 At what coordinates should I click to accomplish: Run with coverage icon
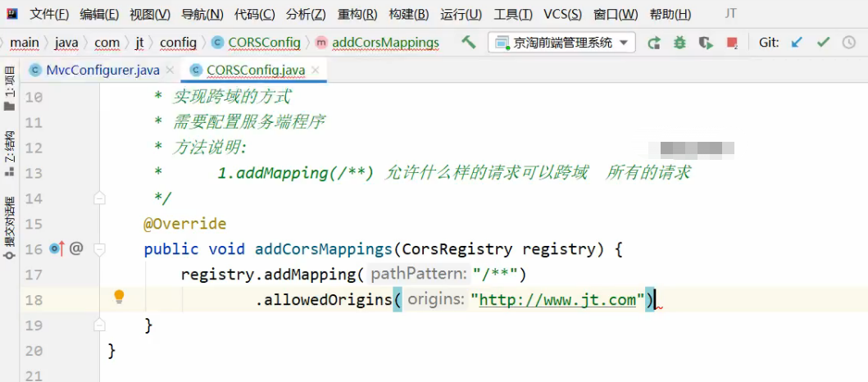(x=705, y=43)
